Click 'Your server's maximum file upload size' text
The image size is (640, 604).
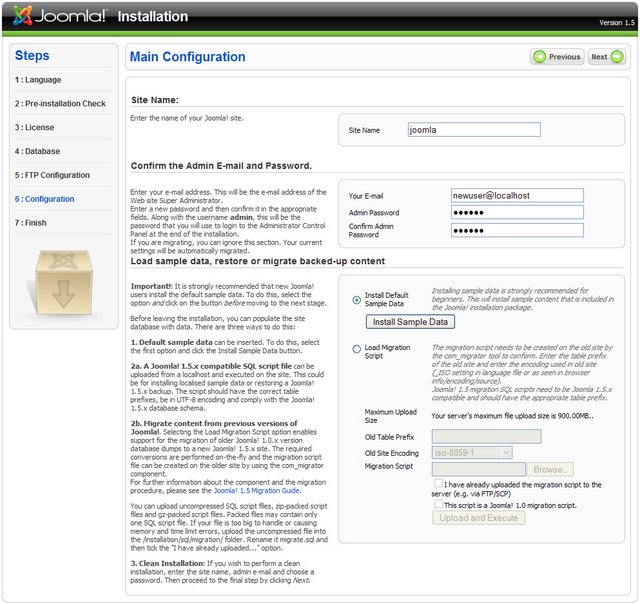click(x=512, y=416)
